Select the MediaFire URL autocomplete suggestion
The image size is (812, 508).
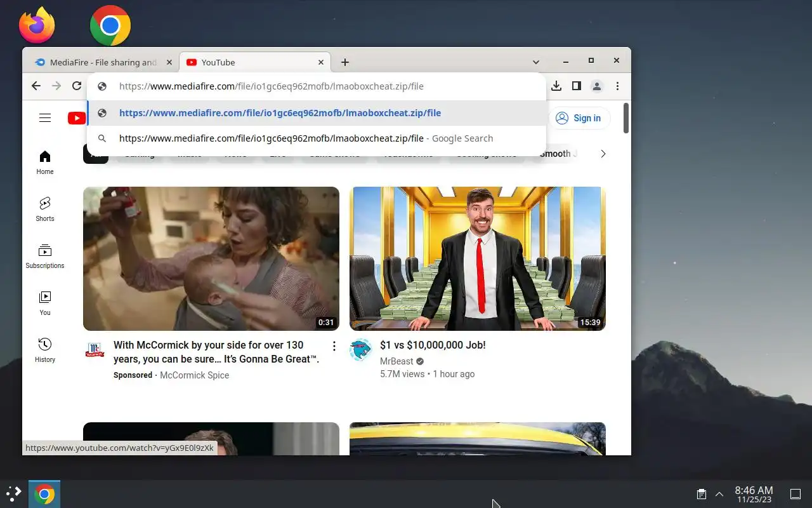click(x=317, y=113)
